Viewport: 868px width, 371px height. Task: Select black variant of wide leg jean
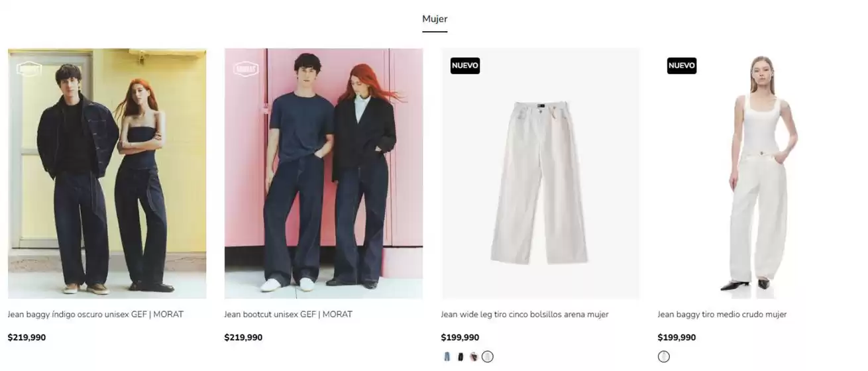461,356
